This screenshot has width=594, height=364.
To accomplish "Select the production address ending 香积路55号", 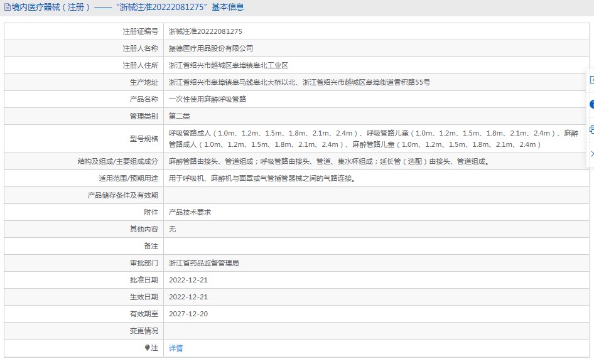I will [300, 82].
